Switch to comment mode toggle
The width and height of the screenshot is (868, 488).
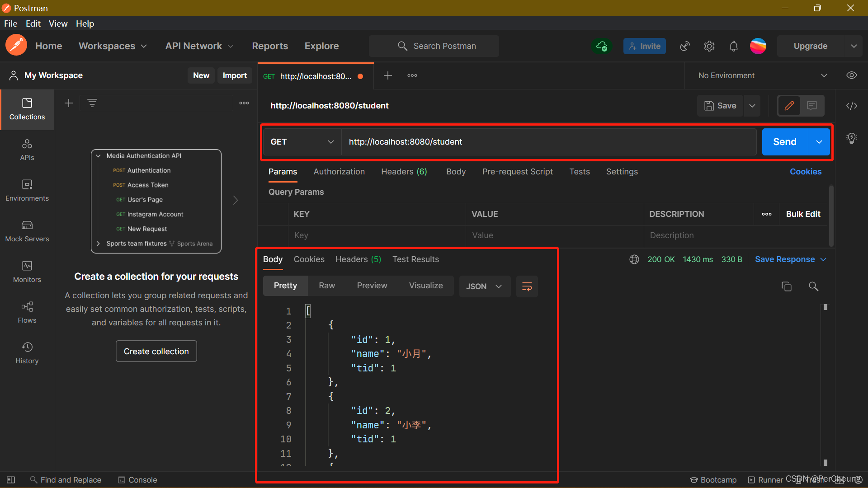pos(812,106)
